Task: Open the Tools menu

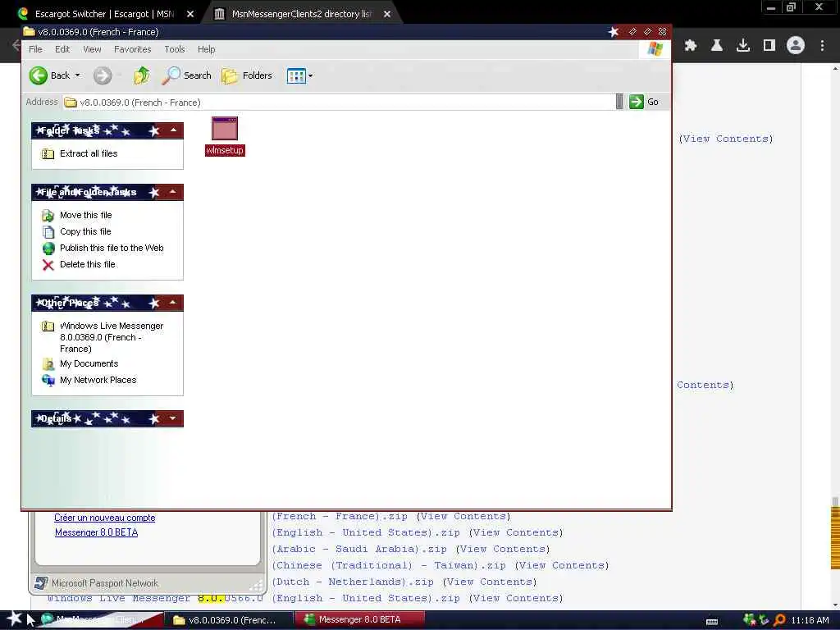Action: coord(175,49)
